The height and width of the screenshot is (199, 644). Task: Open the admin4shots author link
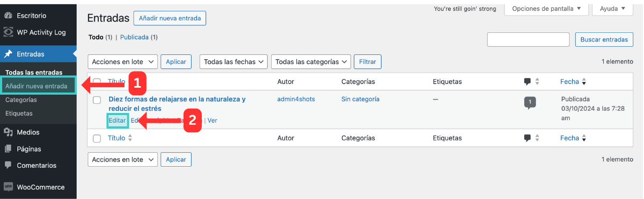click(296, 99)
